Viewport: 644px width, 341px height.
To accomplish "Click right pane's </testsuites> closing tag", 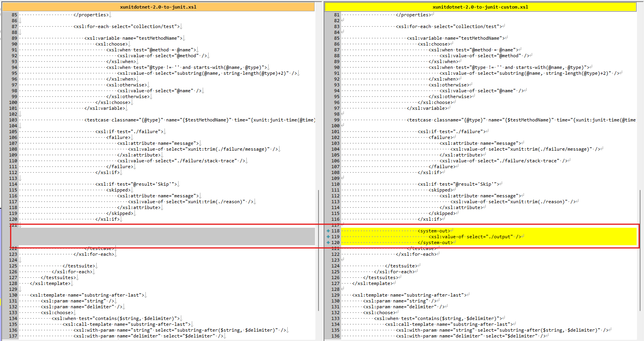I will click(381, 278).
